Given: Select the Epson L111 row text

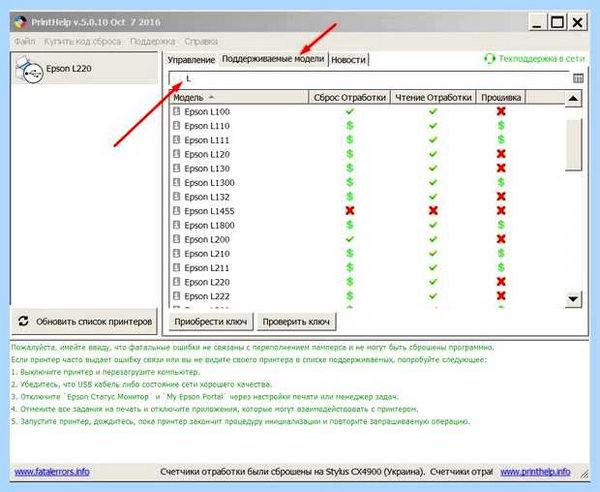Looking at the screenshot, I should [x=207, y=140].
